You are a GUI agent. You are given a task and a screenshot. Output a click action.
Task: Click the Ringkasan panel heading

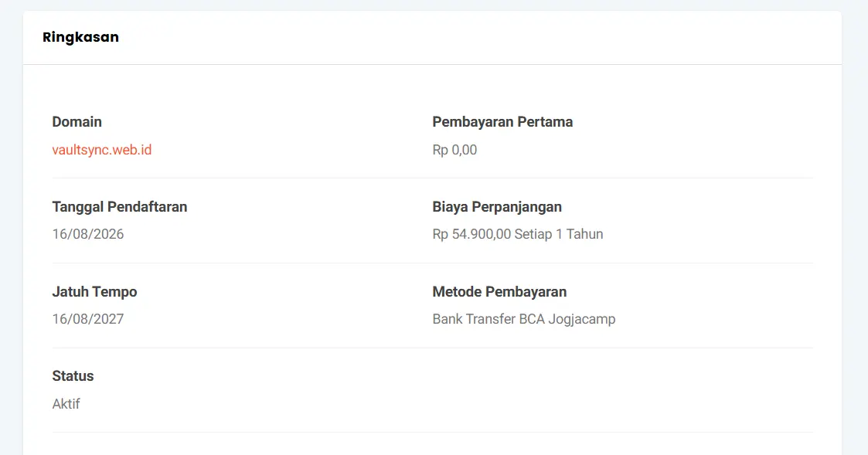pos(81,37)
